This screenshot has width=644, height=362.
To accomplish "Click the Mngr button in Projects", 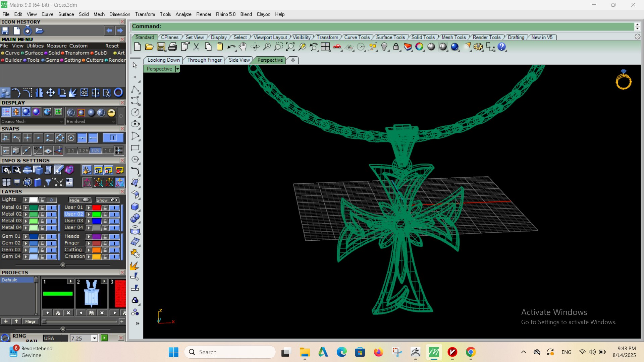I will click(30, 321).
